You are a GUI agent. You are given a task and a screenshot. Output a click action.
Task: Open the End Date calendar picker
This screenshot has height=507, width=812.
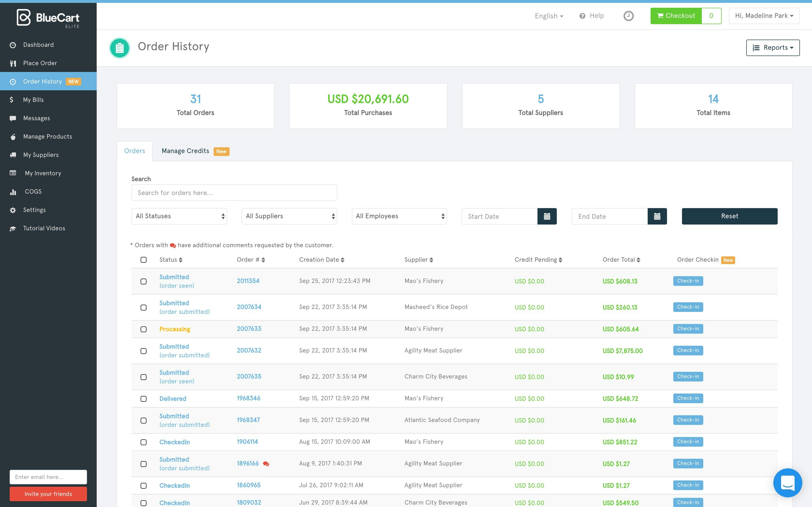point(657,216)
